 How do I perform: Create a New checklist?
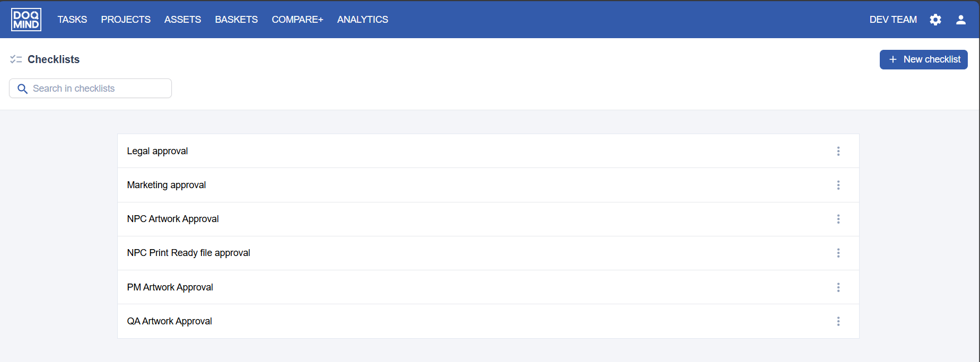pos(923,59)
